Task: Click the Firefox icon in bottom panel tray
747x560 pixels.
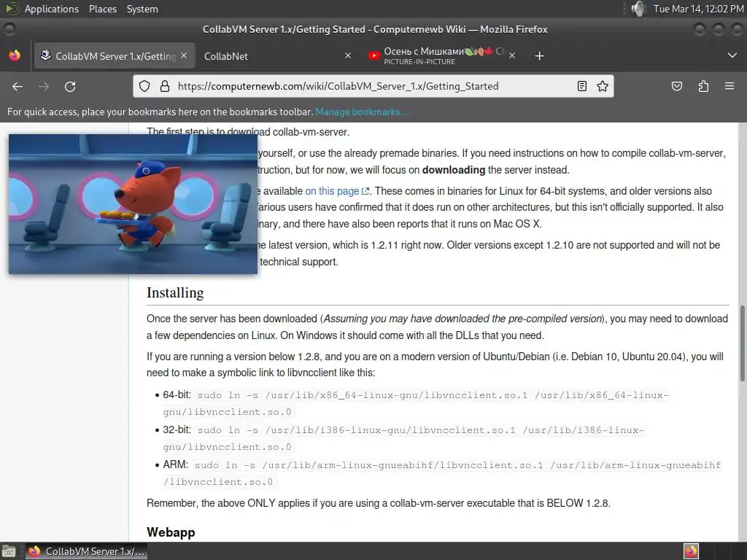Action: point(691,551)
